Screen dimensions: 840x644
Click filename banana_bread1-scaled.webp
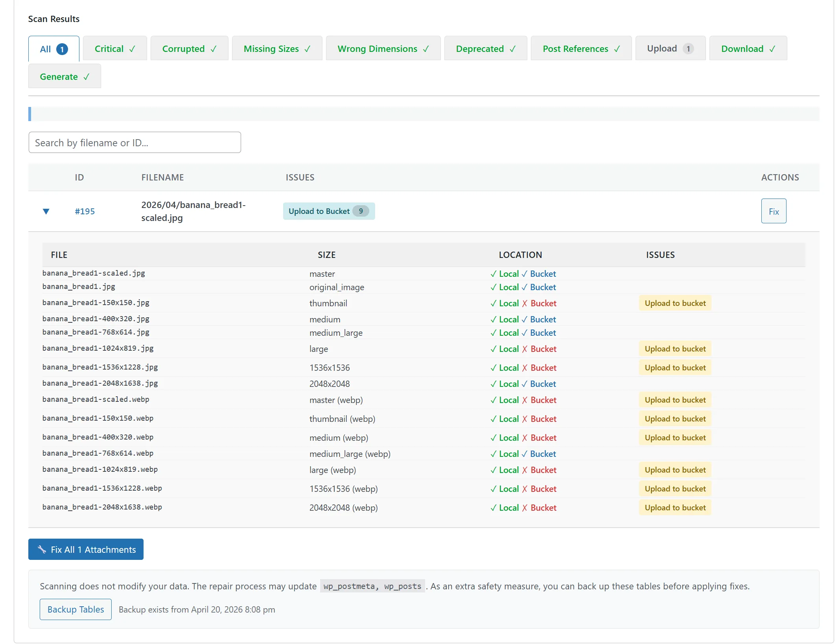click(96, 399)
